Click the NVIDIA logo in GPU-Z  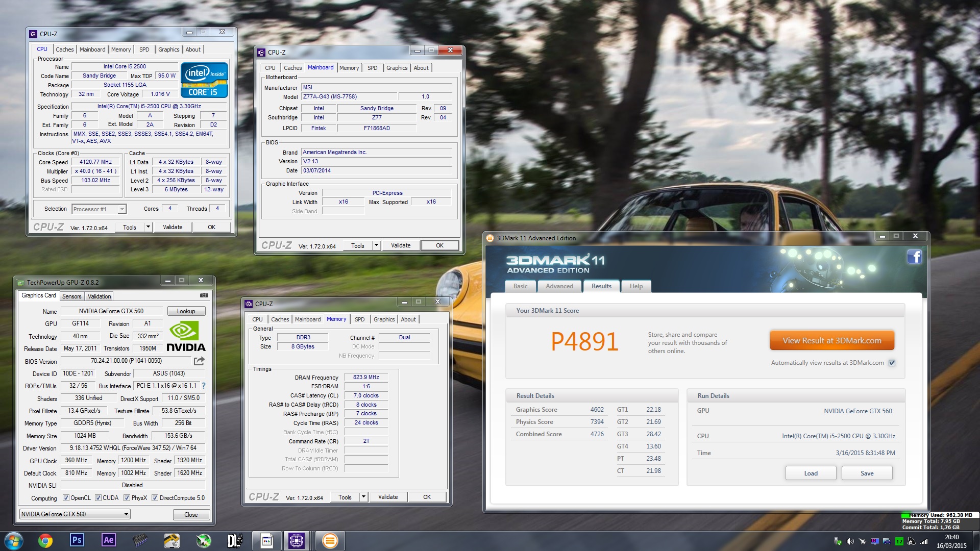pos(185,336)
